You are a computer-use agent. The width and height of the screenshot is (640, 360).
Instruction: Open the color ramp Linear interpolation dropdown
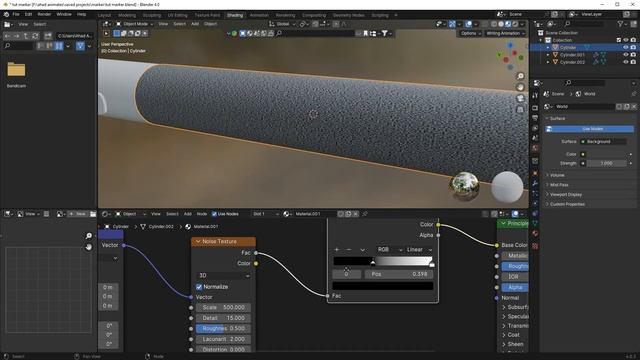pyautogui.click(x=419, y=249)
